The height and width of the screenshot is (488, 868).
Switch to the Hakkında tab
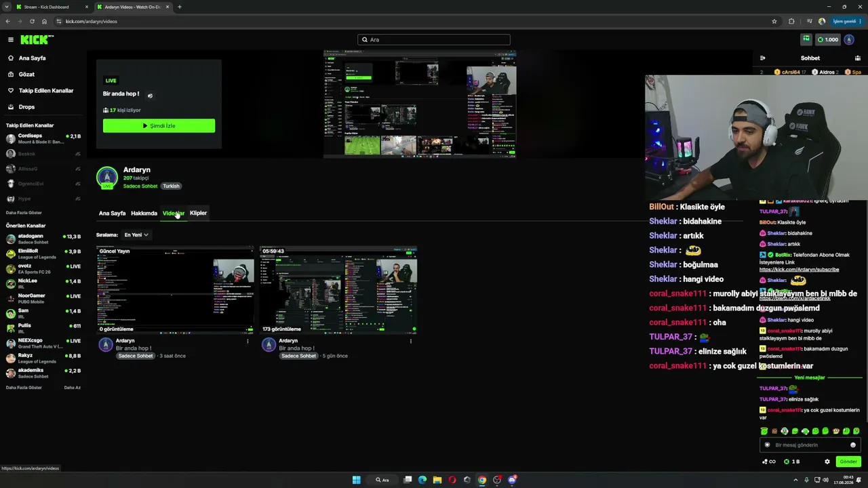click(x=144, y=213)
